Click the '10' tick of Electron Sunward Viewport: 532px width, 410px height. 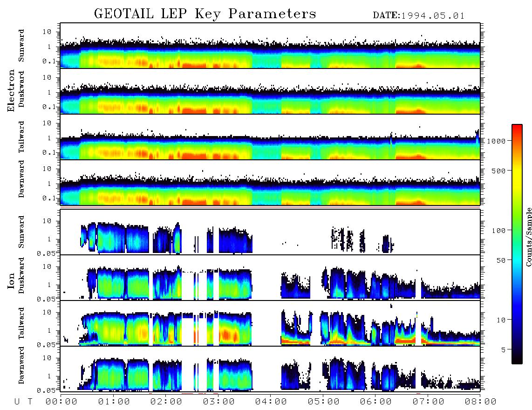point(47,32)
